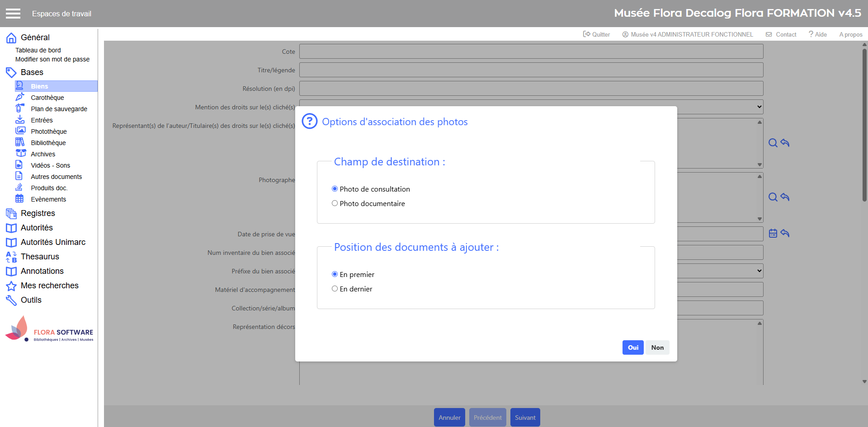Click the Quitter link
Image resolution: width=868 pixels, height=427 pixels.
coord(597,34)
